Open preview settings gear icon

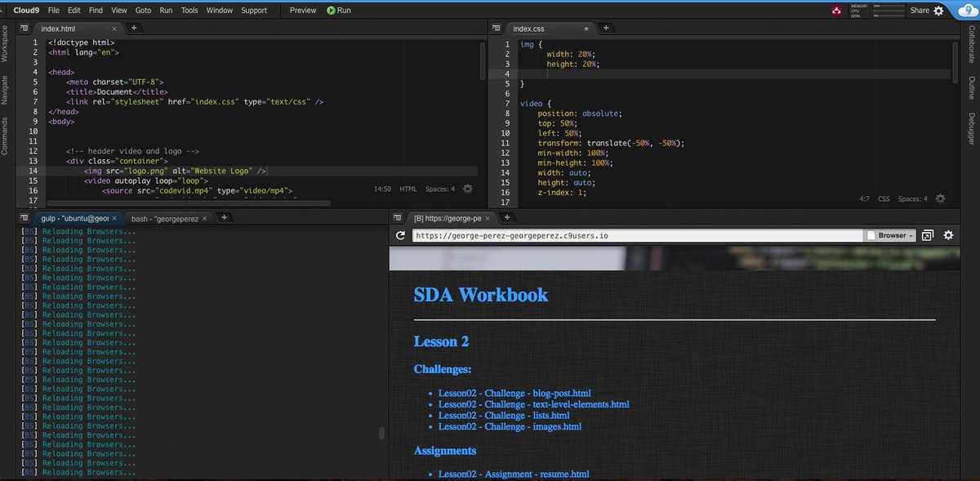point(948,235)
